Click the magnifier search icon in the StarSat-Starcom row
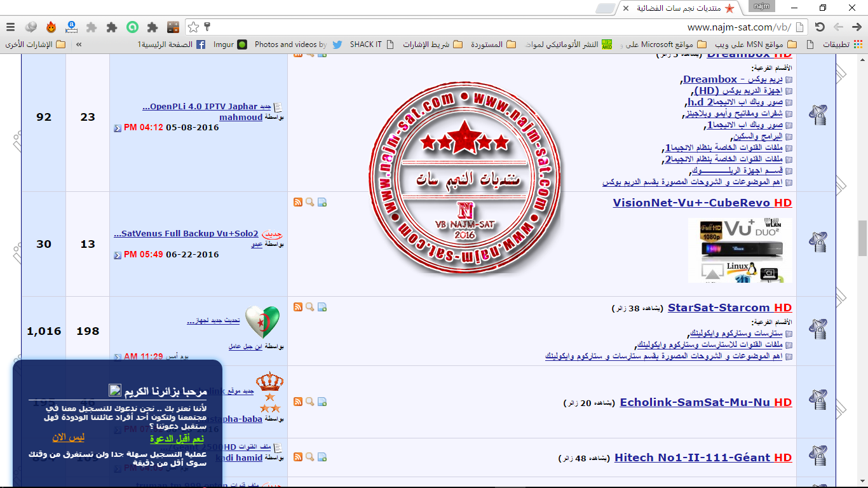 click(x=309, y=307)
